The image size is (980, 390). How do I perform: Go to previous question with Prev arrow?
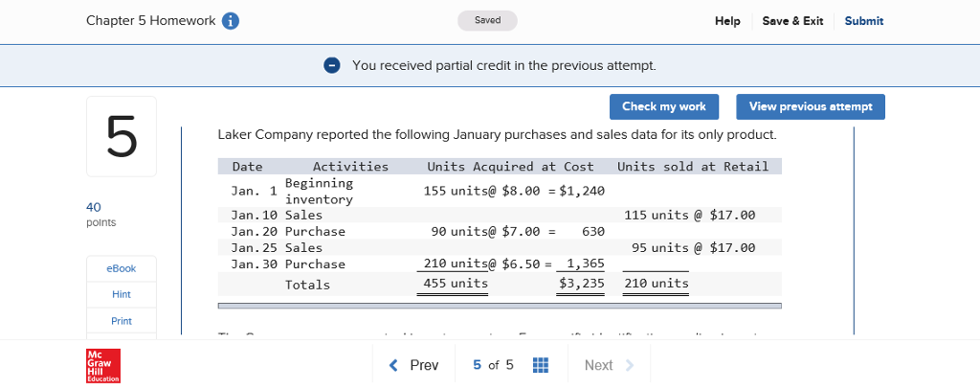click(413, 365)
